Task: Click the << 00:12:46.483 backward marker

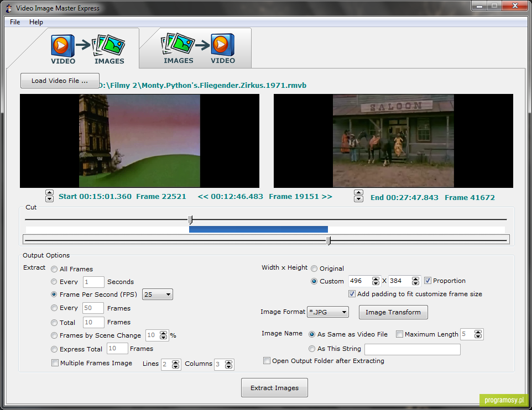Action: coord(231,197)
